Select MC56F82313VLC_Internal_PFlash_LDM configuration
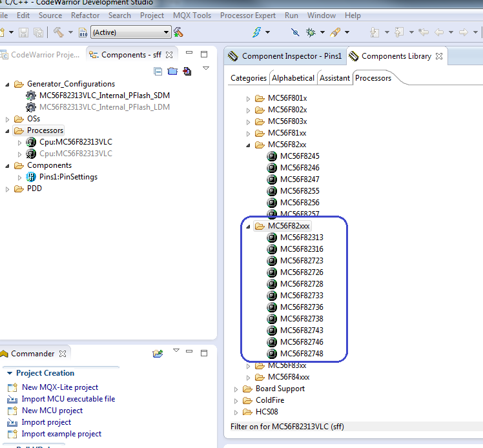This screenshot has height=448, width=483. pyautogui.click(x=105, y=107)
